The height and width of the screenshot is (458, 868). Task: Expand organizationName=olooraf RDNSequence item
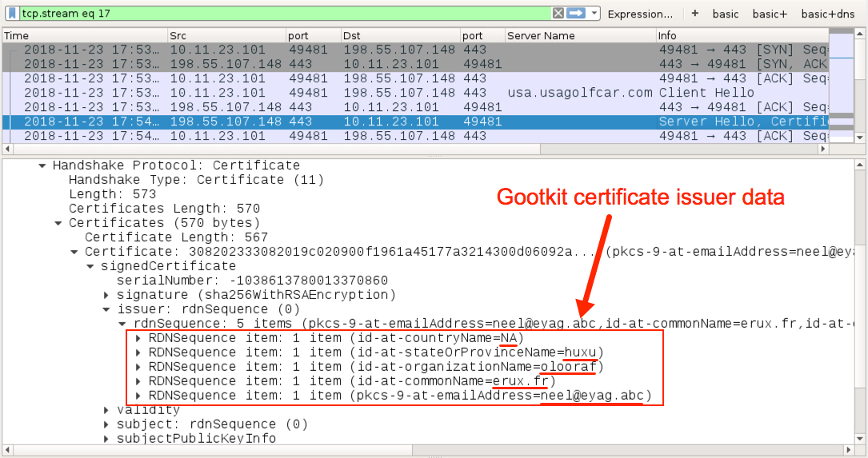[138, 367]
